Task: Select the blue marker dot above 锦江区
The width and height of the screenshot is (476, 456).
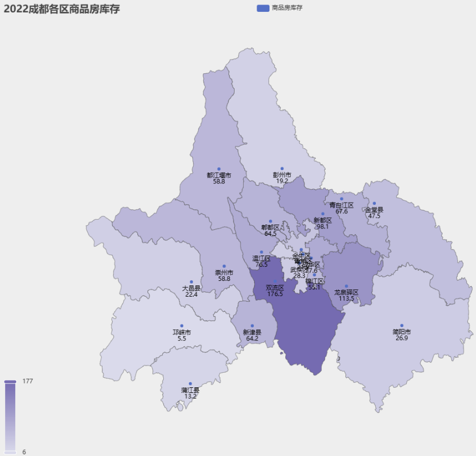Action: pyautogui.click(x=315, y=275)
